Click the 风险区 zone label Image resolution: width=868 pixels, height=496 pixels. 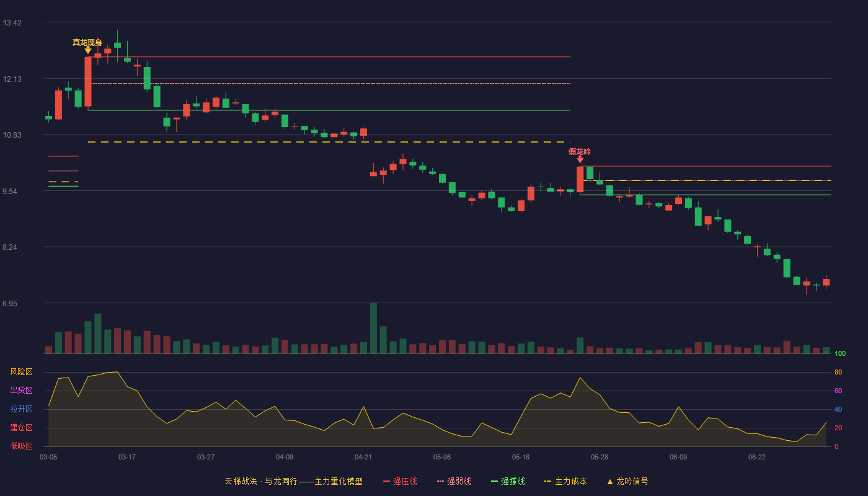coord(21,372)
